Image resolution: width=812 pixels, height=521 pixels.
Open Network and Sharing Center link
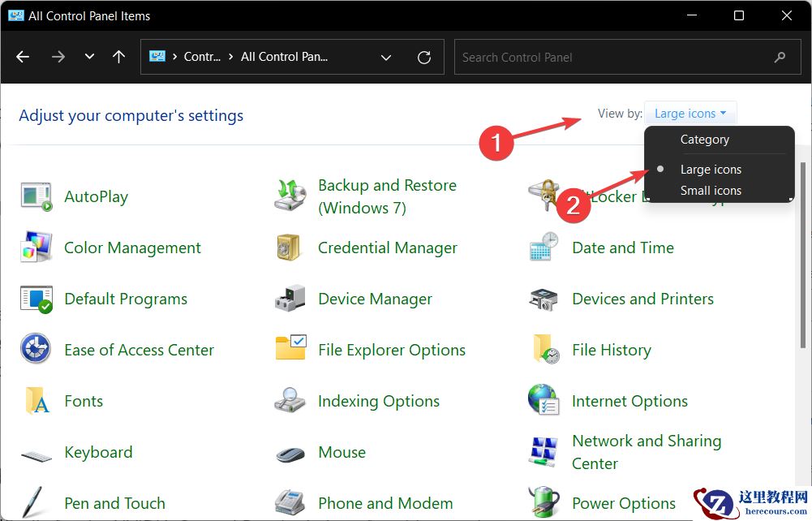[x=646, y=452]
